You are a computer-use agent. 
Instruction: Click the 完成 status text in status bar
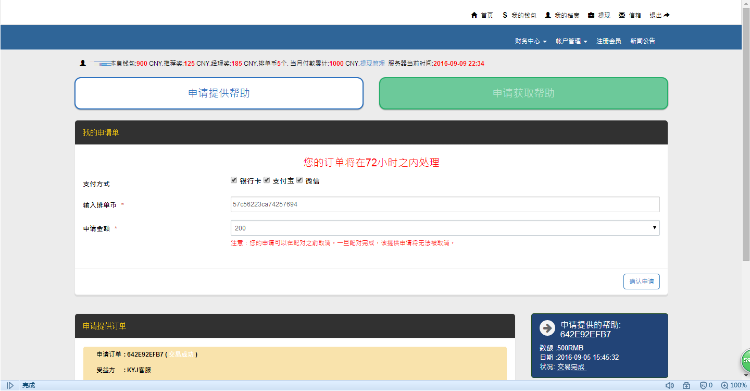29,385
